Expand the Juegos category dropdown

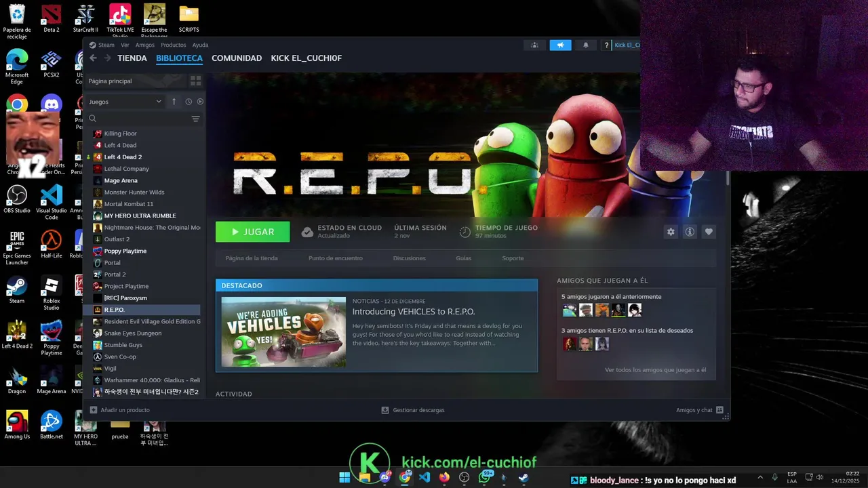click(x=125, y=102)
